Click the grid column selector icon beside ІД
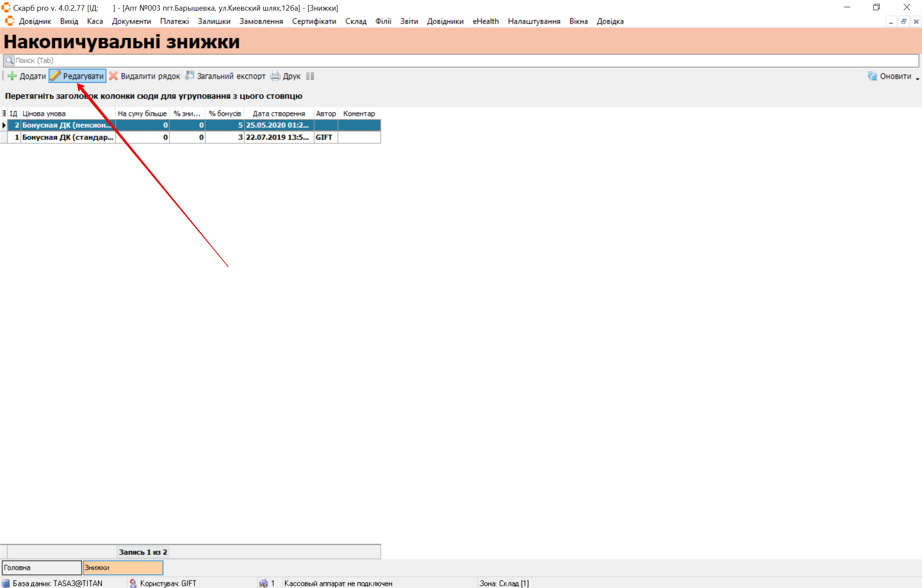 4,113
